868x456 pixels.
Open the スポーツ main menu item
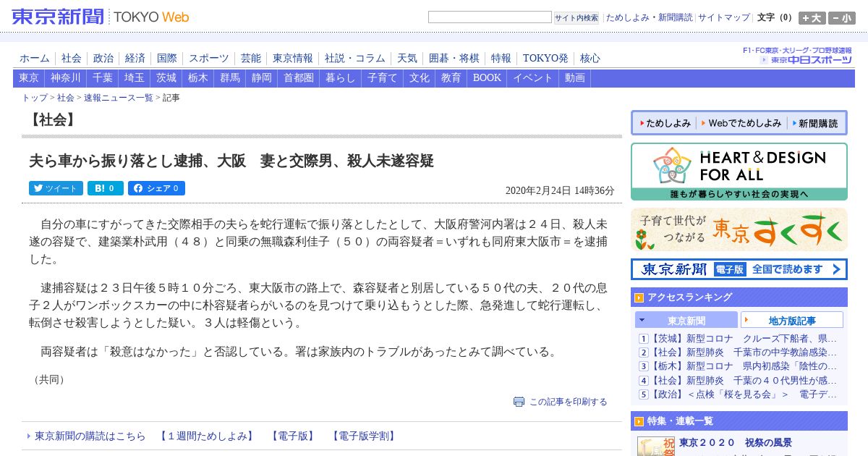[x=209, y=59]
